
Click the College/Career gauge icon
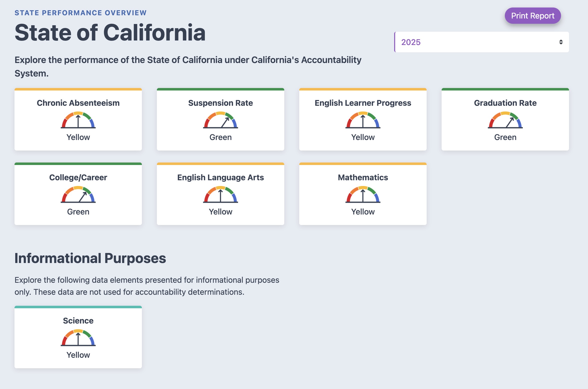[x=78, y=195]
